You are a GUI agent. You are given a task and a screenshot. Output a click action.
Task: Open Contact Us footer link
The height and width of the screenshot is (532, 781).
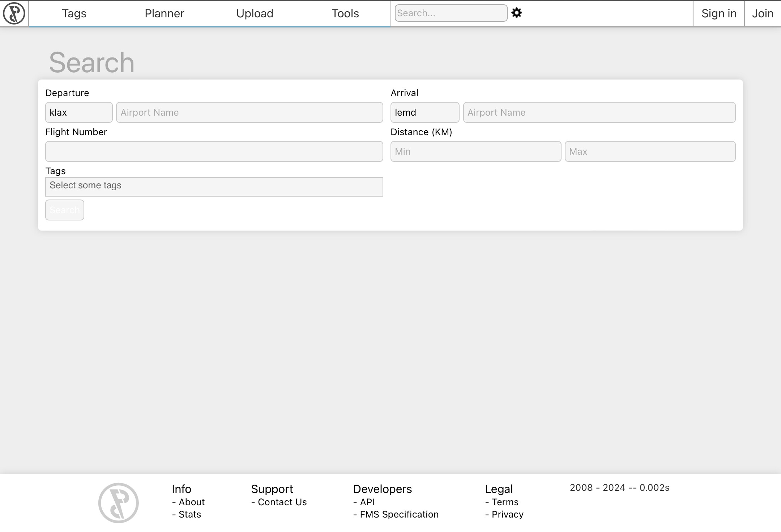click(282, 502)
